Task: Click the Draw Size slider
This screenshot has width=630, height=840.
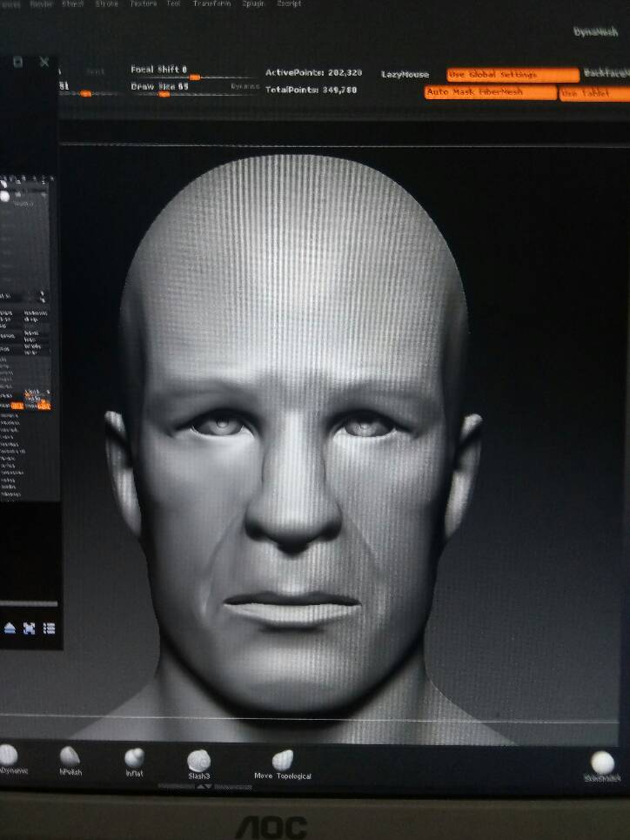Action: click(194, 89)
